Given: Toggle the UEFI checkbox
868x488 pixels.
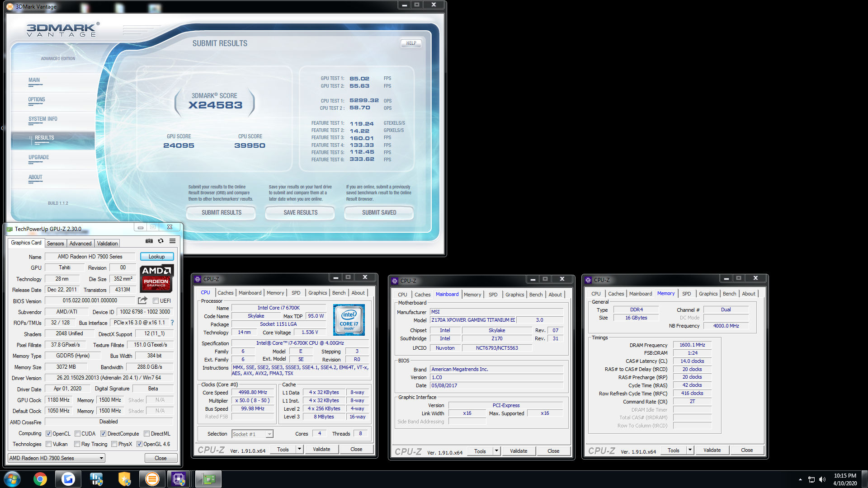Looking at the screenshot, I should coord(156,301).
